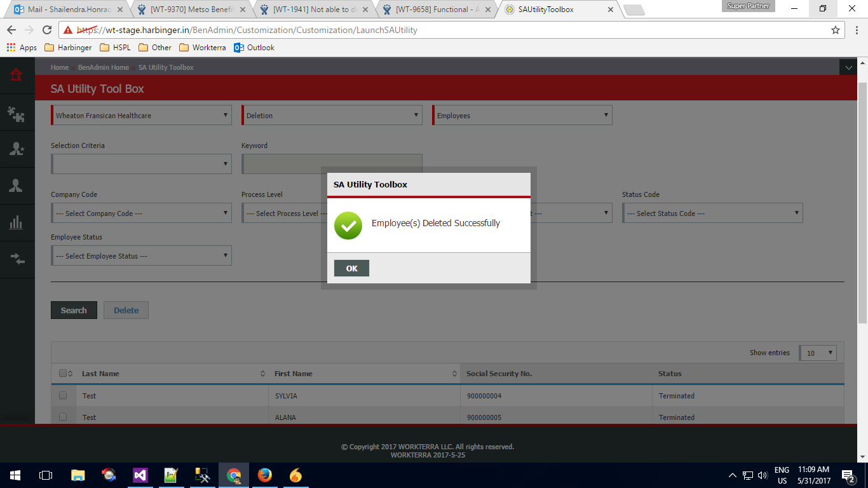Open the puzzle pieces sidebar icon
Screen dimensions: 868x488
16,114
